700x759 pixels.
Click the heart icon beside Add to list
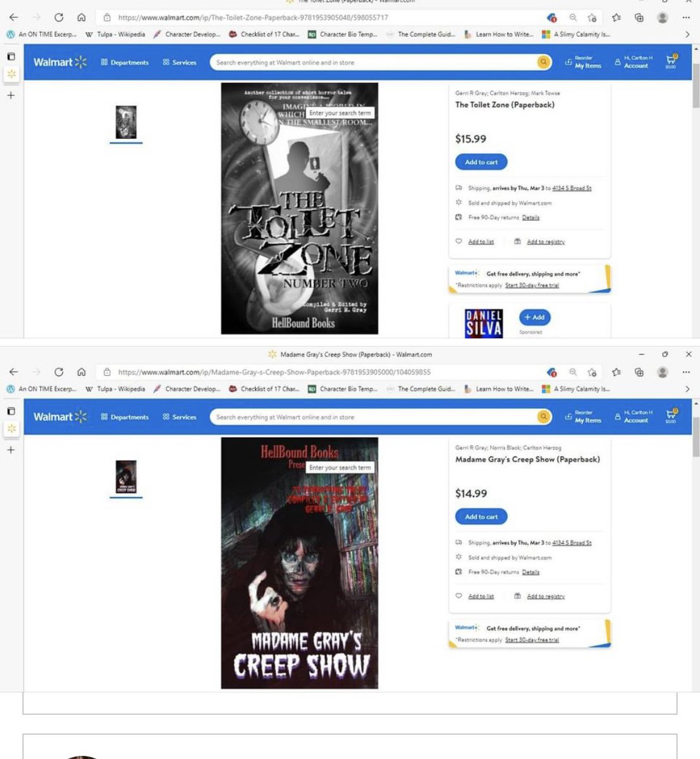click(458, 241)
